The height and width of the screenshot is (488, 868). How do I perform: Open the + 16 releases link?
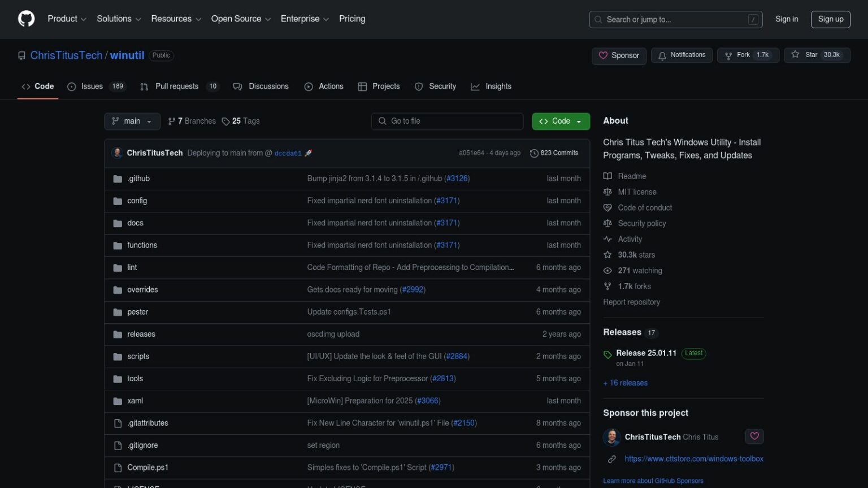(x=625, y=383)
